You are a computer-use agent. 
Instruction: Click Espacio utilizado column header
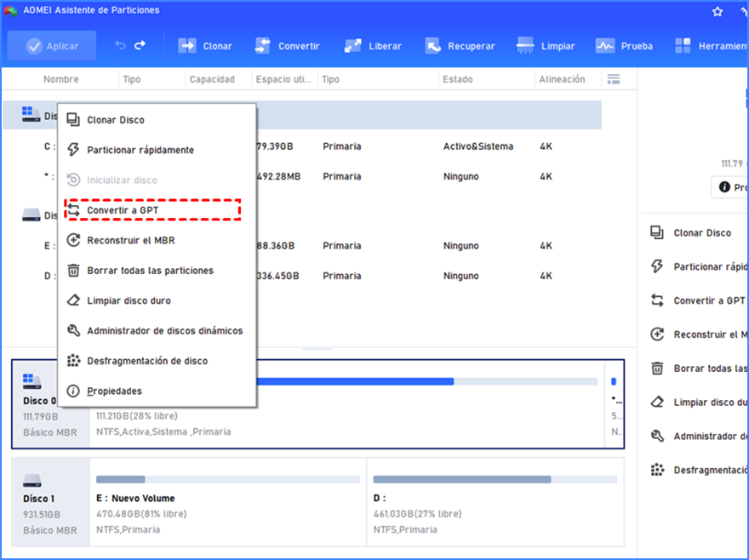[283, 79]
